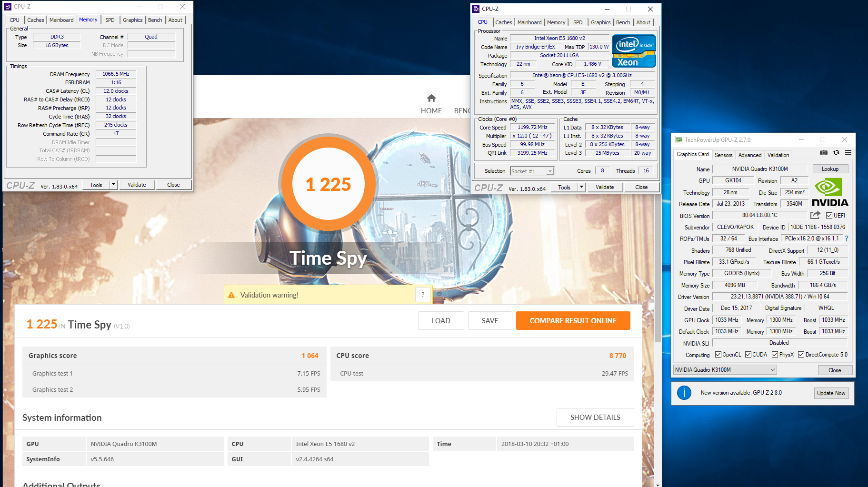
Task: Click the Close button in GPU-Z
Action: (835, 370)
